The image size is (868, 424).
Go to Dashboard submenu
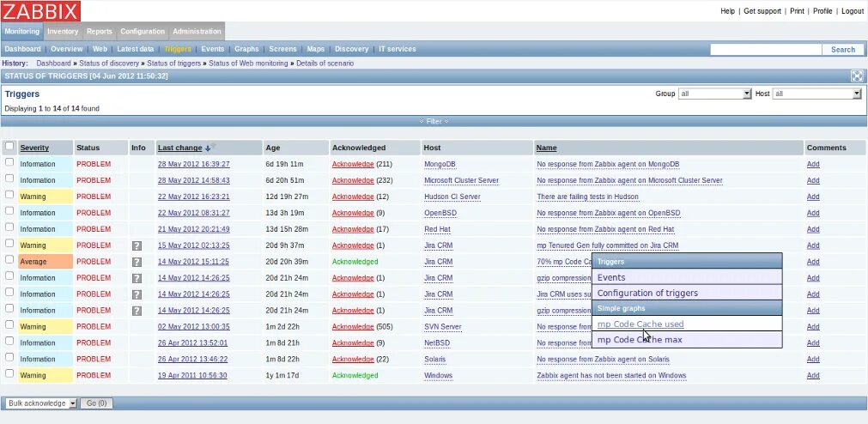tap(22, 49)
